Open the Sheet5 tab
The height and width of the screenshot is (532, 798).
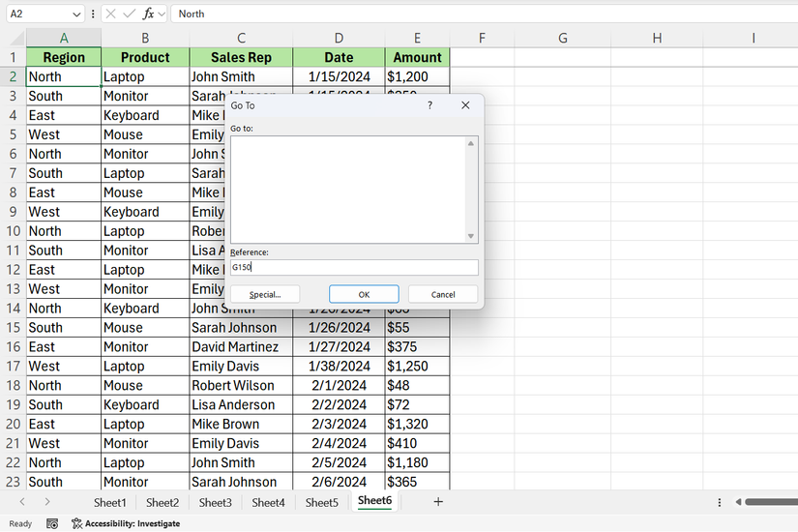[x=321, y=502]
